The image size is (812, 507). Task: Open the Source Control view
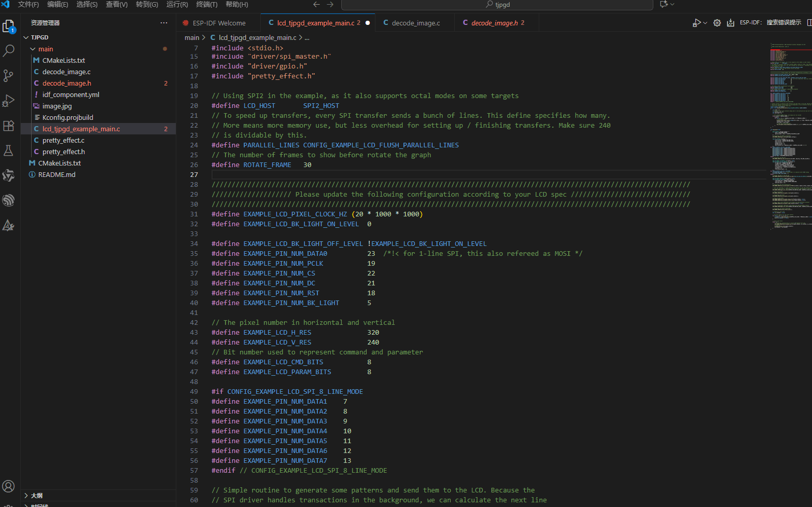point(9,76)
